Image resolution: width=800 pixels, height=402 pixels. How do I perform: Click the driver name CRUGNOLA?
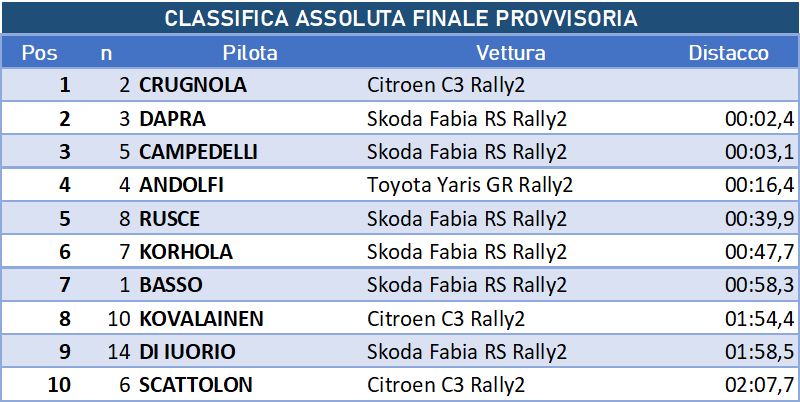pyautogui.click(x=193, y=86)
